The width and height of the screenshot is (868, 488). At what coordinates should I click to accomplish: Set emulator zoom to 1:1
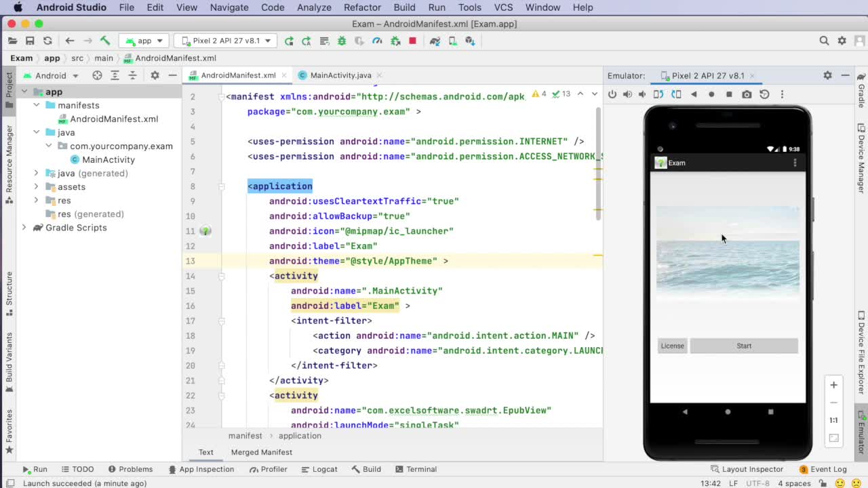(833, 420)
